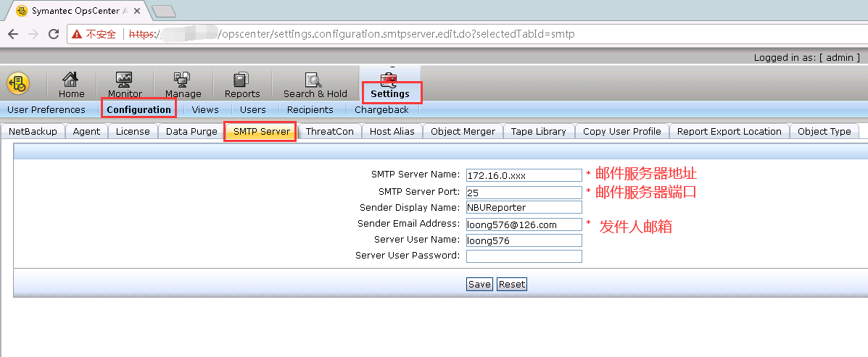Image resolution: width=868 pixels, height=357 pixels.
Task: Click the Server User Name field
Action: coord(524,240)
